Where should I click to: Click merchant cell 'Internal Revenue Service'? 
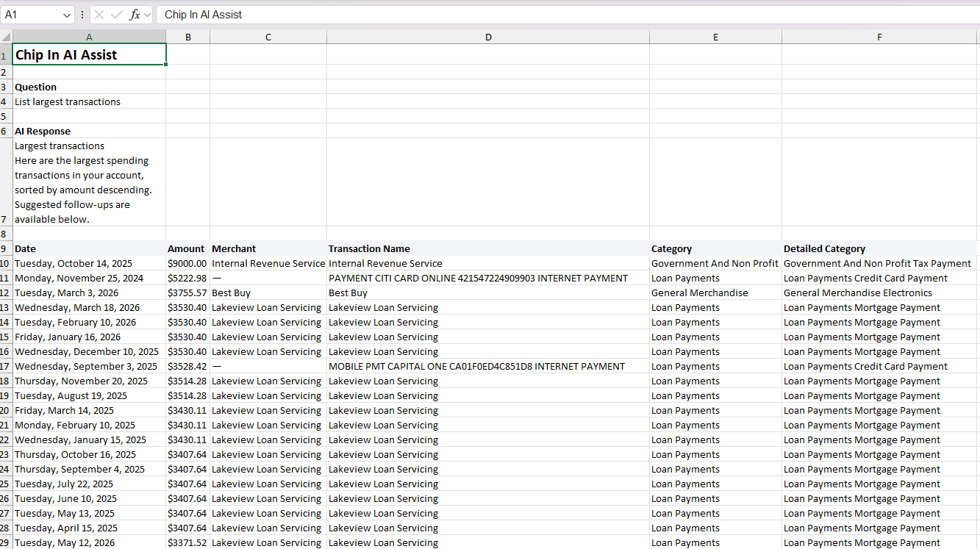[x=268, y=263]
